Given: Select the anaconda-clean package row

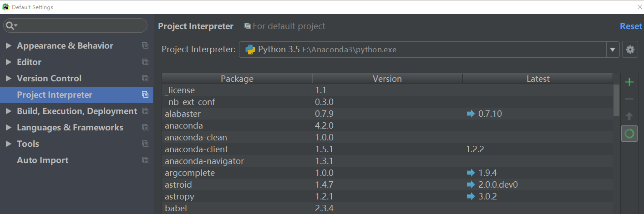Looking at the screenshot, I should (388, 137).
